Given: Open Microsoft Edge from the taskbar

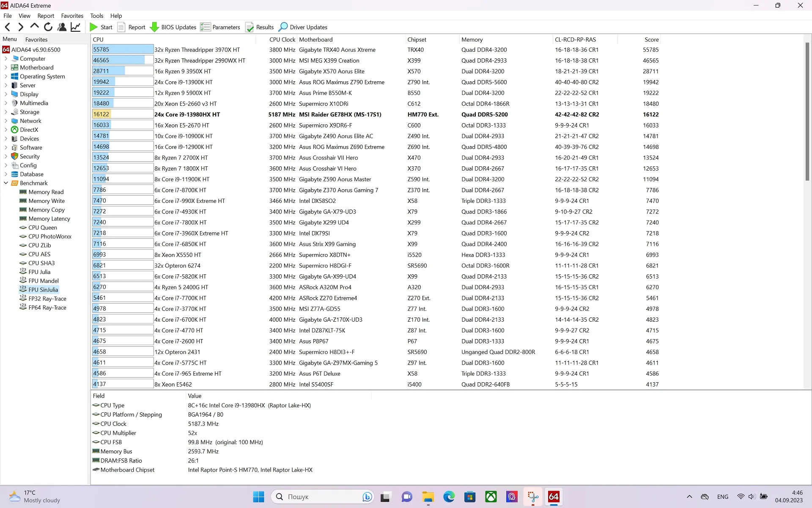Looking at the screenshot, I should pos(449,497).
